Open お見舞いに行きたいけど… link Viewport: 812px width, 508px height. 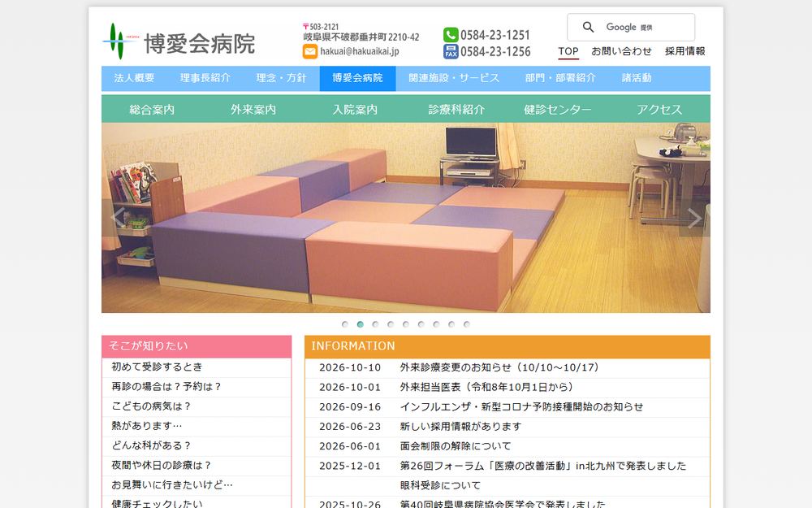[172, 485]
